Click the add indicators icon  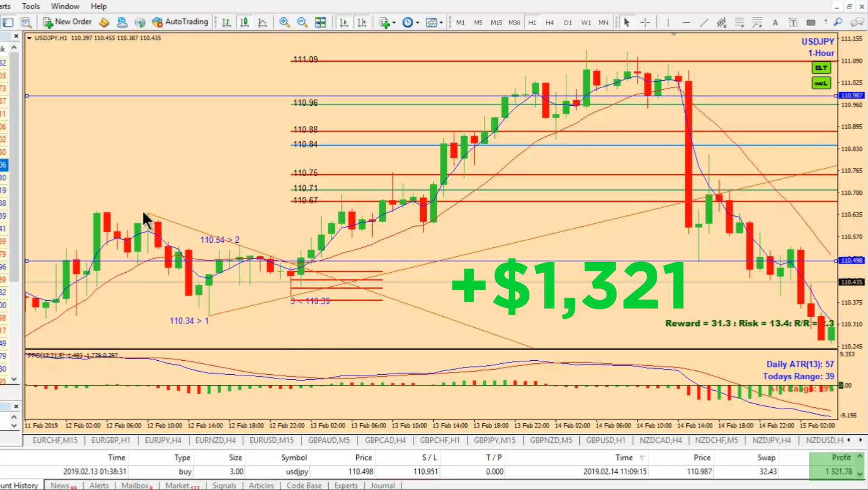385,22
